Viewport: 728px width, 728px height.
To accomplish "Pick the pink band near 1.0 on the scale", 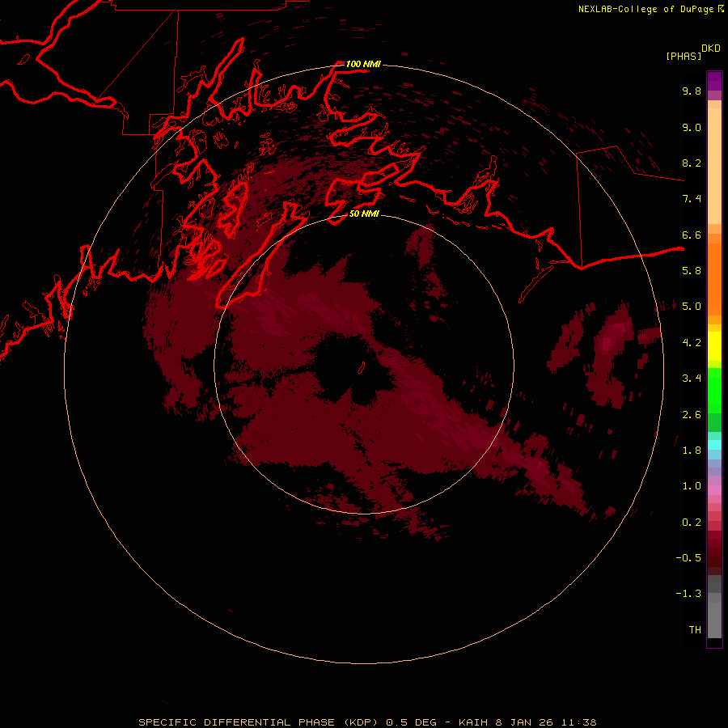I will click(x=714, y=490).
